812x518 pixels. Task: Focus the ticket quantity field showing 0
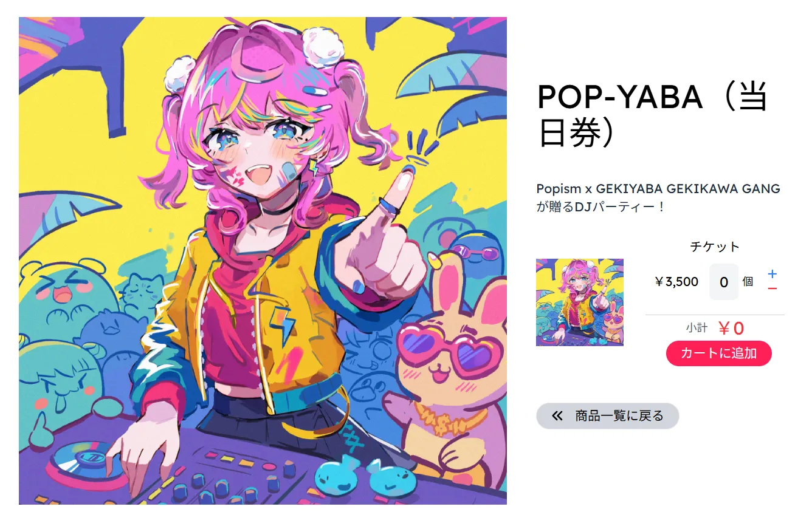click(x=723, y=282)
